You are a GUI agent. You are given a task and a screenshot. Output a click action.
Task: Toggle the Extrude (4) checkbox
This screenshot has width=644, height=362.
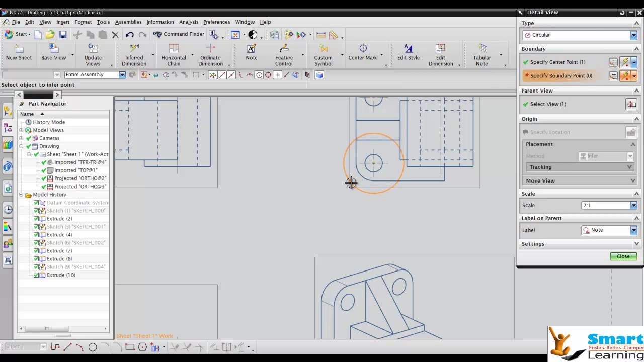pos(36,235)
